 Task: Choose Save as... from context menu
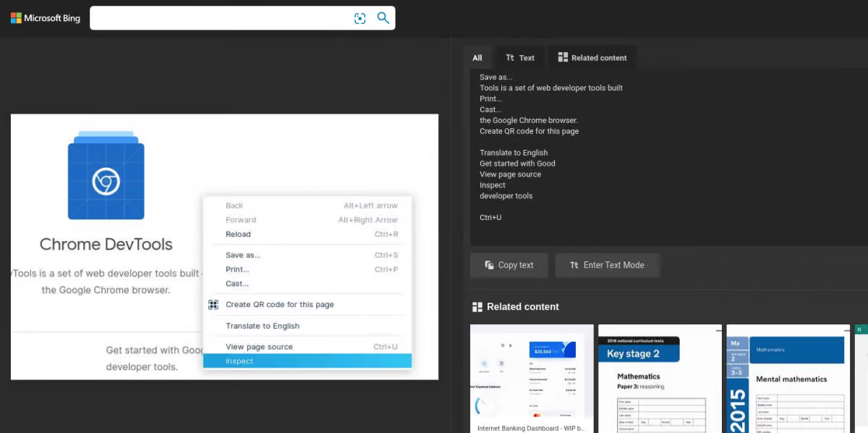click(242, 255)
